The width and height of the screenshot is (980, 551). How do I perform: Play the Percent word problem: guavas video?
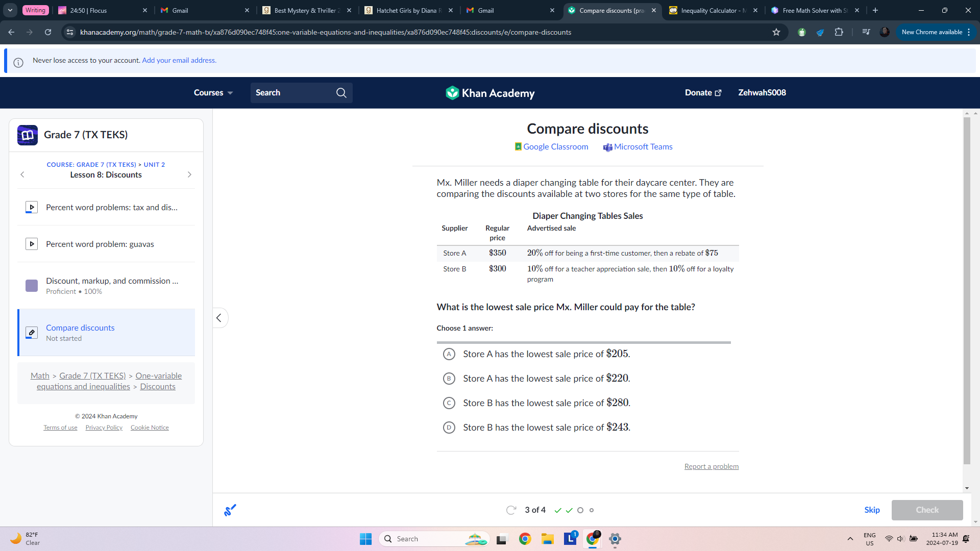32,244
